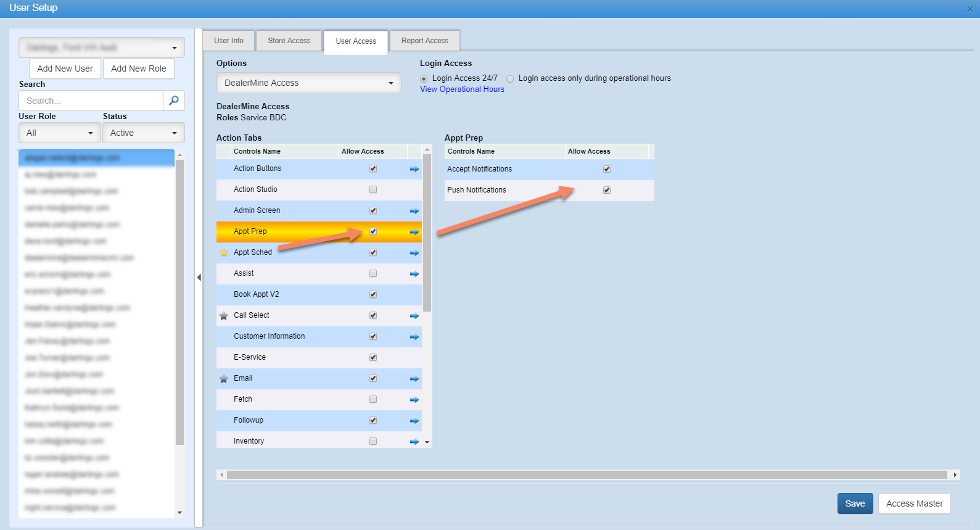This screenshot has height=530, width=980.
Task: Click the Save button
Action: pyautogui.click(x=855, y=503)
